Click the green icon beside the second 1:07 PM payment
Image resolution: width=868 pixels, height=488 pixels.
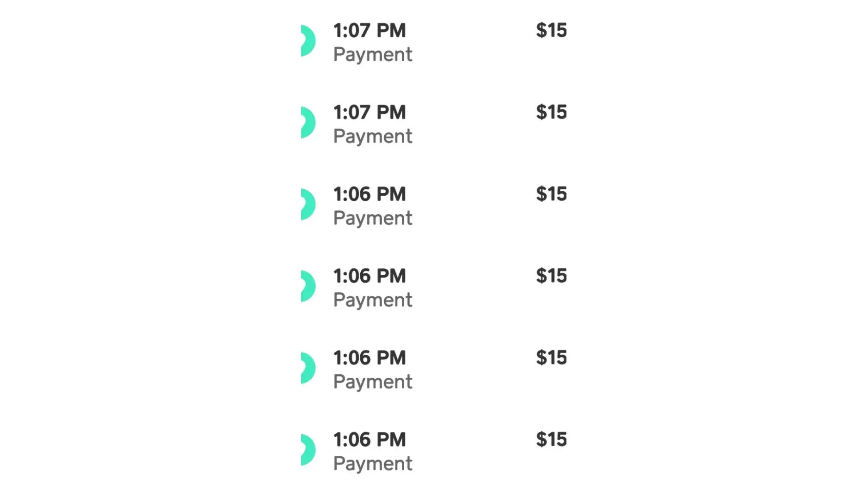308,122
